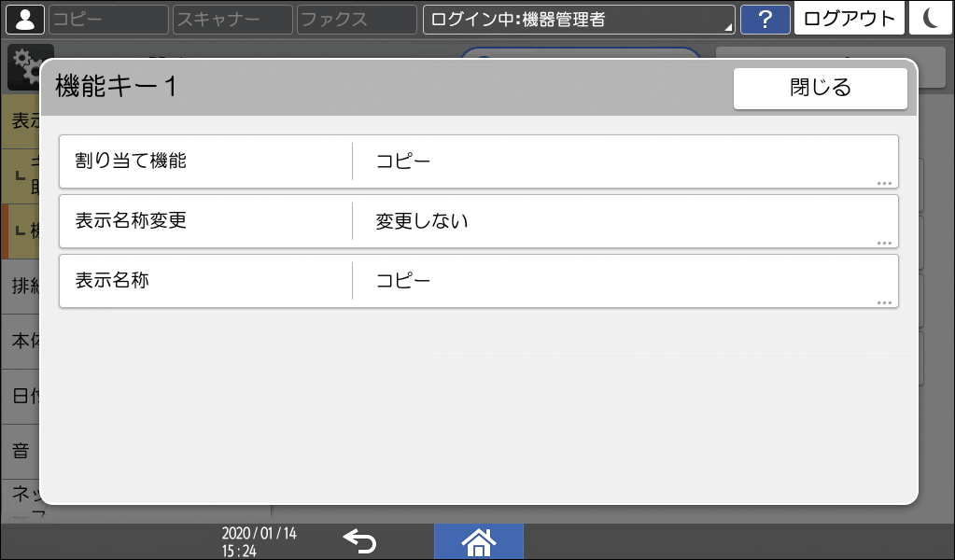Switch to the スキャナー tab
This screenshot has height=560, width=955.
click(230, 19)
